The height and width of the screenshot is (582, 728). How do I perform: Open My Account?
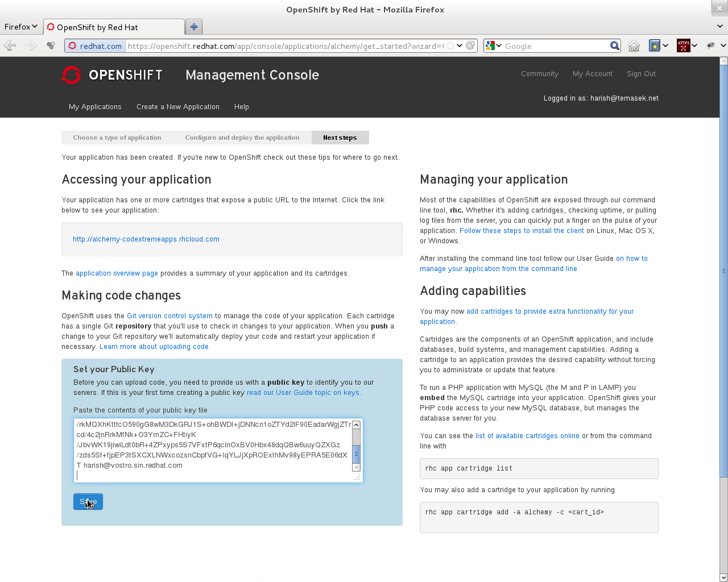pos(593,74)
